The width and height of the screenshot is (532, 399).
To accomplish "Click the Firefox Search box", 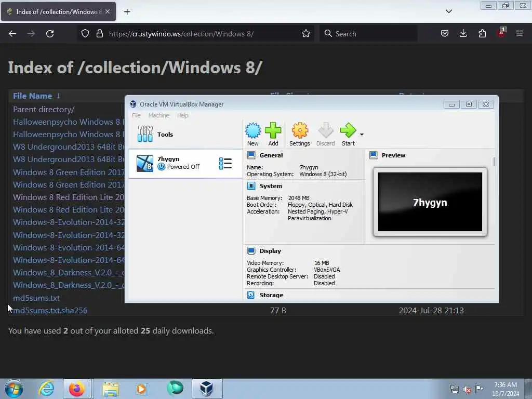I will [x=368, y=34].
